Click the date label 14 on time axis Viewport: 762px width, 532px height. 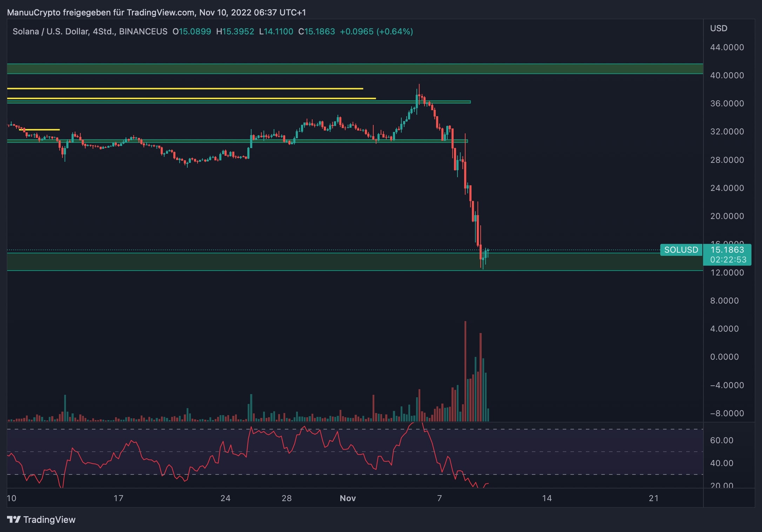coord(547,498)
